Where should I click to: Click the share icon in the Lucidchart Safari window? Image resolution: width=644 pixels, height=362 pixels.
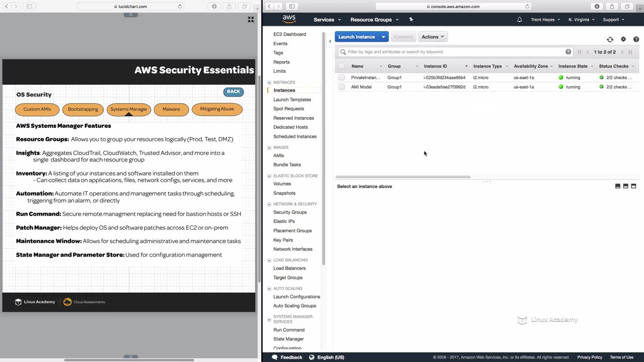[x=229, y=7]
